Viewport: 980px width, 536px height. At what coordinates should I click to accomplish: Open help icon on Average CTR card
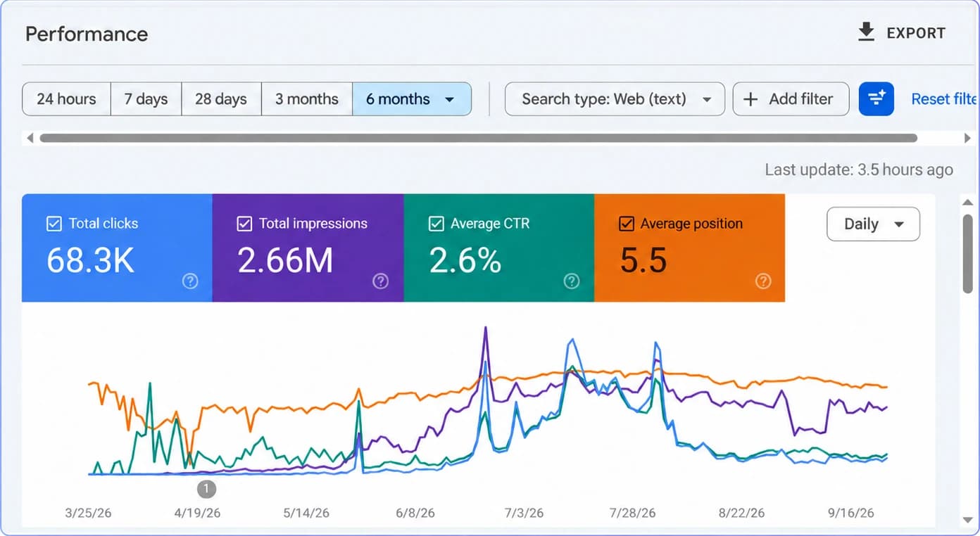[572, 281]
